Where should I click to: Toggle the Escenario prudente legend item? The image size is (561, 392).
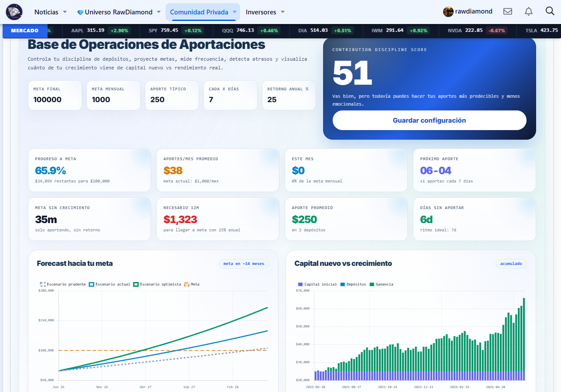[63, 284]
